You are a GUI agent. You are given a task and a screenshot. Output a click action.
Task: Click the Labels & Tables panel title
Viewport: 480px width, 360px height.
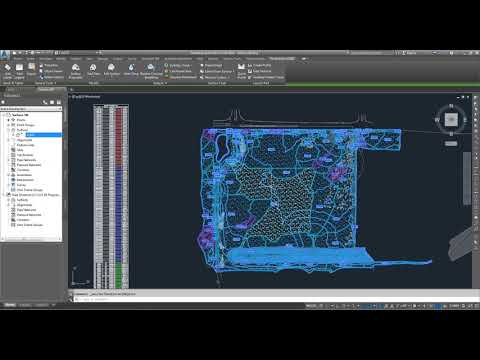(13, 83)
